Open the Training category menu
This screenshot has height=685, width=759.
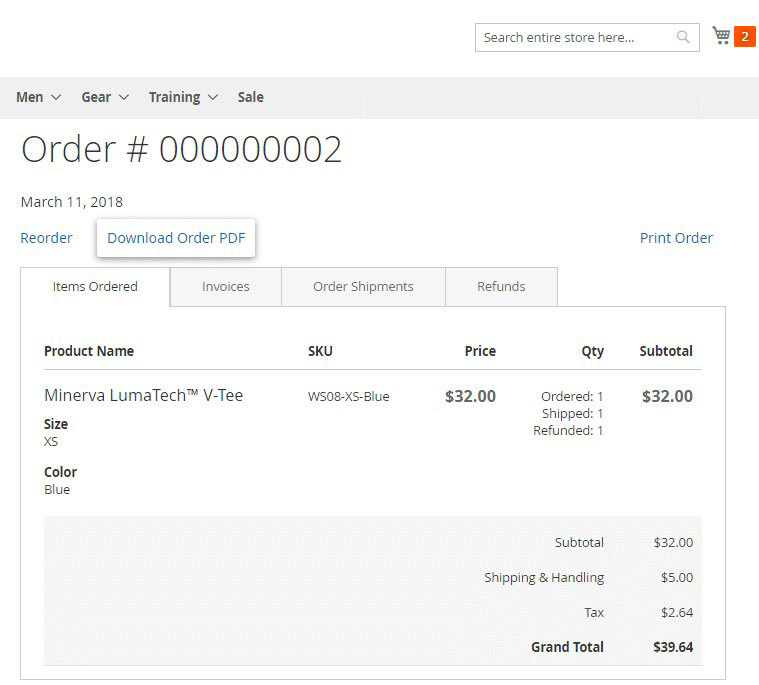click(174, 97)
